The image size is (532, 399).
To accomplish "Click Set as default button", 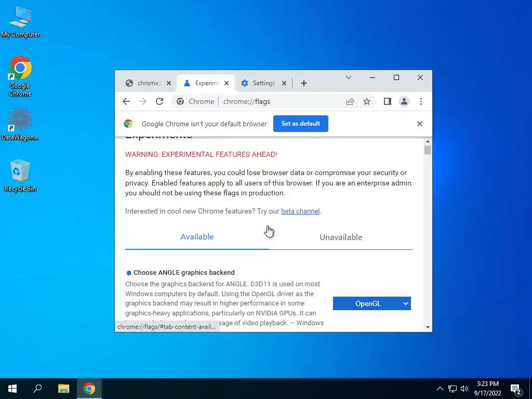I will 301,124.
